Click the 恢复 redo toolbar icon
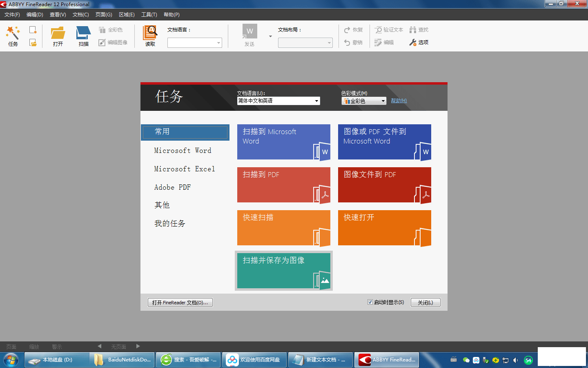 (x=353, y=30)
